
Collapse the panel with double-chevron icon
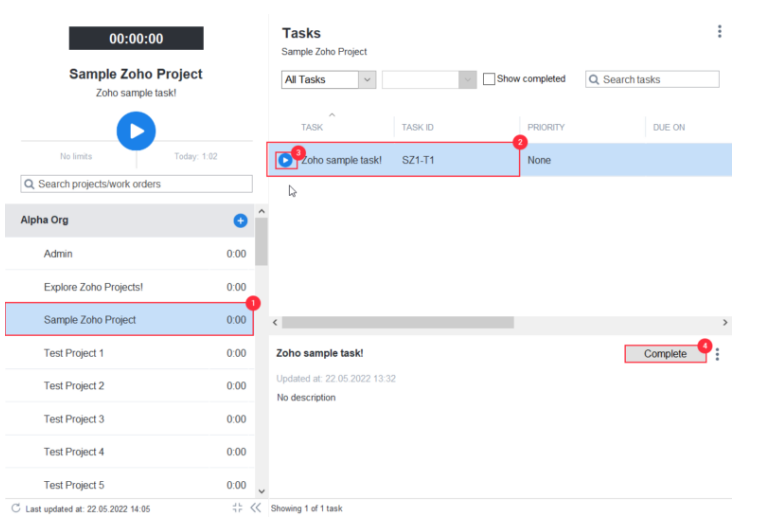[x=255, y=508]
